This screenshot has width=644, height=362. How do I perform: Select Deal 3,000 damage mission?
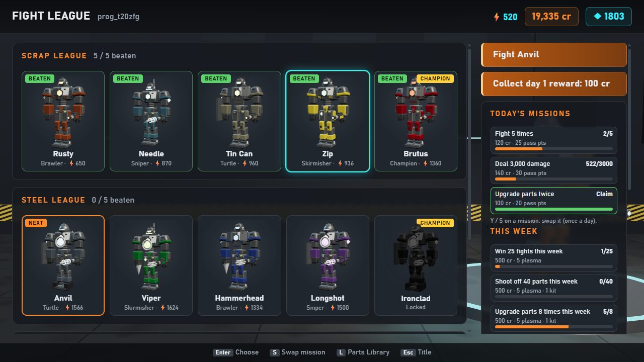(x=553, y=170)
